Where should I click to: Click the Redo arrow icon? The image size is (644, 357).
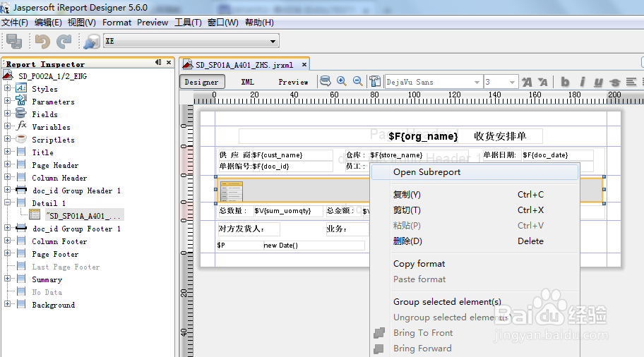[x=64, y=41]
